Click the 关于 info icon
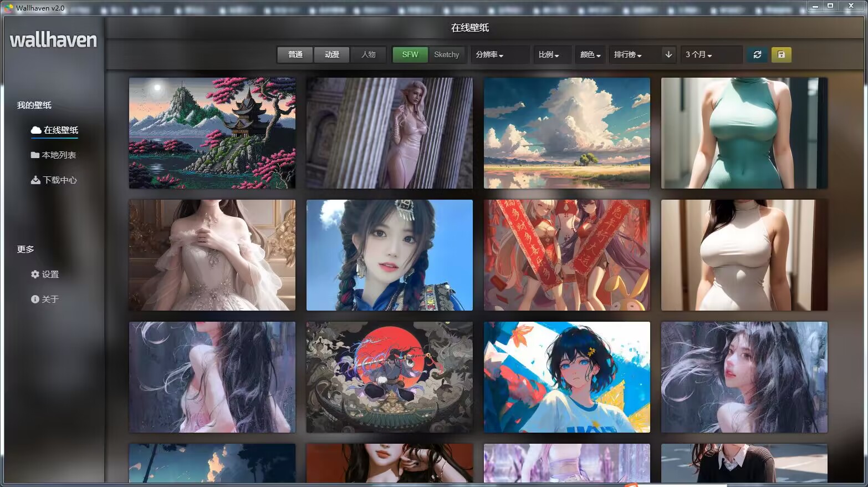 (x=35, y=298)
